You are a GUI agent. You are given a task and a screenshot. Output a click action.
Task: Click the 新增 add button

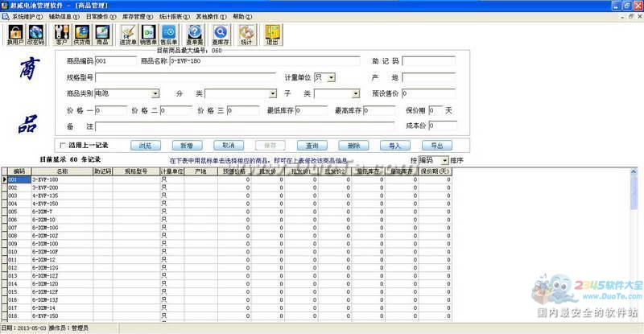click(187, 146)
